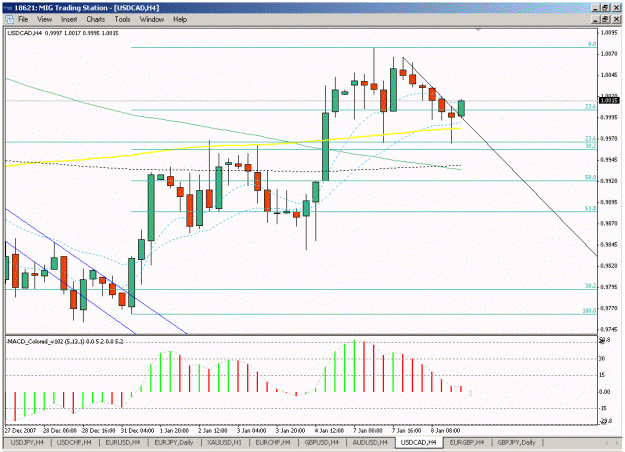The width and height of the screenshot is (625, 452).
Task: Open the View menu
Action: tap(45, 19)
